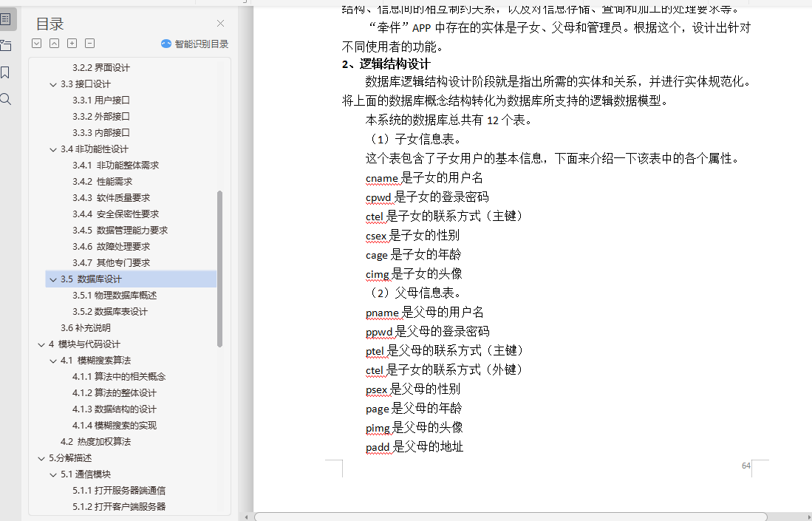Click the line ppwd 是父母的登录密码

(x=428, y=332)
